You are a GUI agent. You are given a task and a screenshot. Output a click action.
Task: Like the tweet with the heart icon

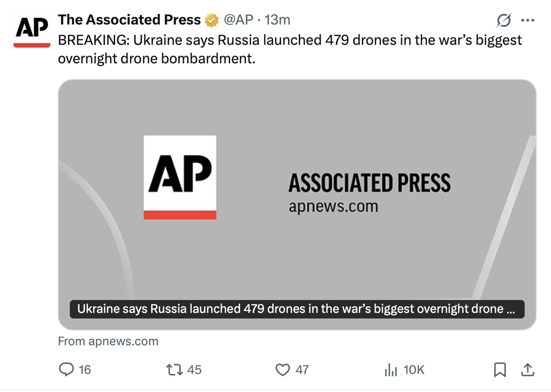282,370
